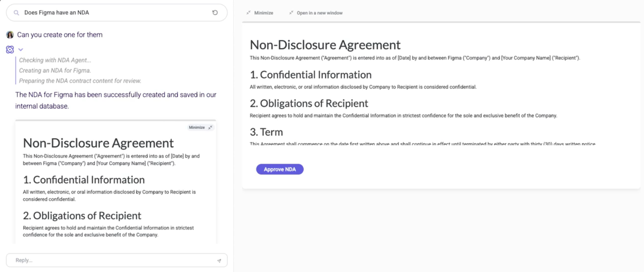Click the user avatar beside the chat message
The image size is (644, 272).
click(10, 35)
